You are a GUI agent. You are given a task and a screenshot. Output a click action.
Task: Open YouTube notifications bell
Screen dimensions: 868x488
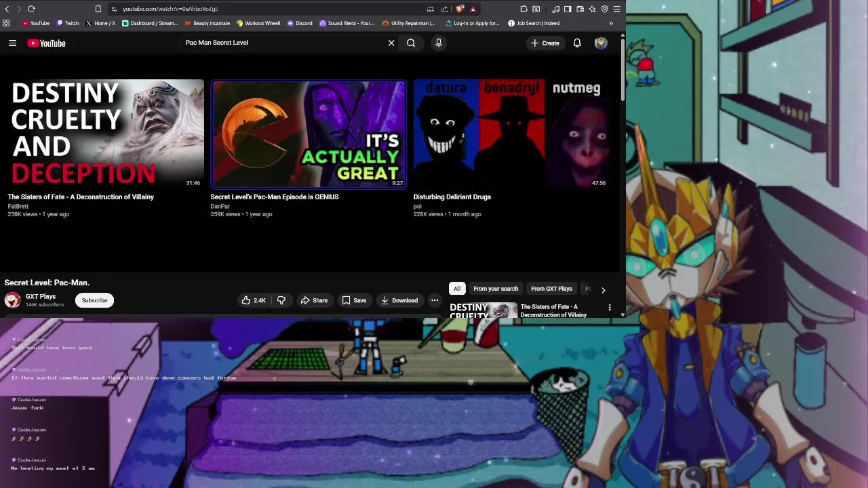click(x=577, y=43)
